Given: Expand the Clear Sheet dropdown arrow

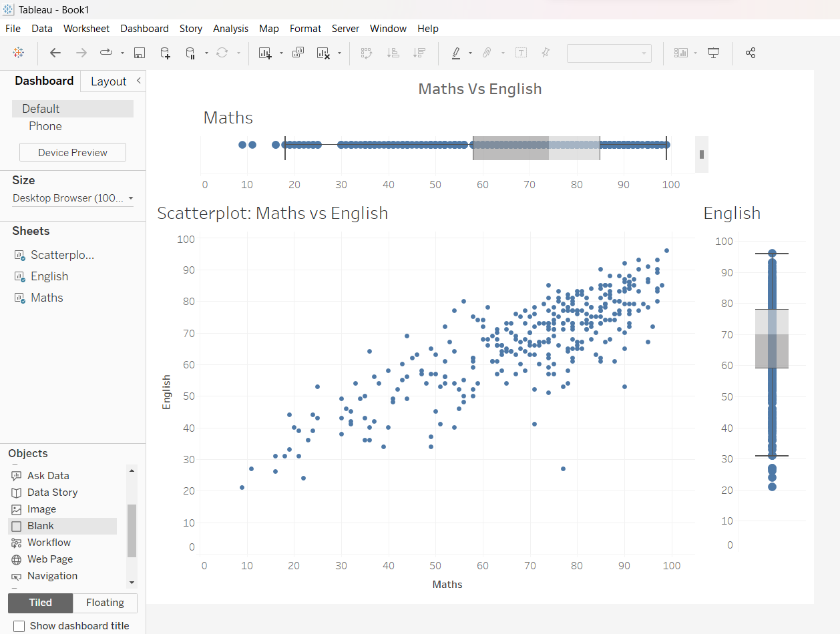Looking at the screenshot, I should 340,53.
